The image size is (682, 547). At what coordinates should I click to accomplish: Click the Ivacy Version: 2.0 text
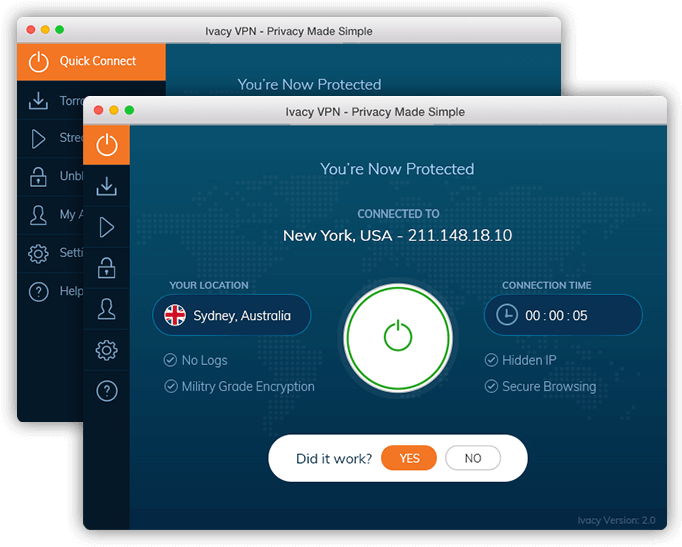click(x=616, y=520)
